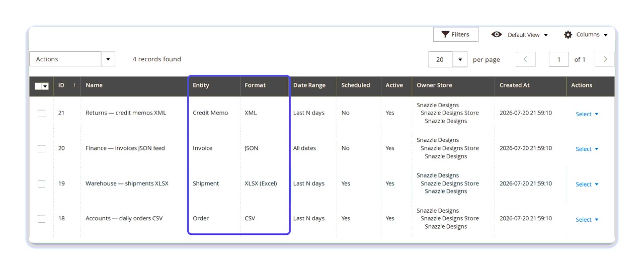Open the header checkbox dropdown arrow
The height and width of the screenshot is (274, 644).
(45, 86)
